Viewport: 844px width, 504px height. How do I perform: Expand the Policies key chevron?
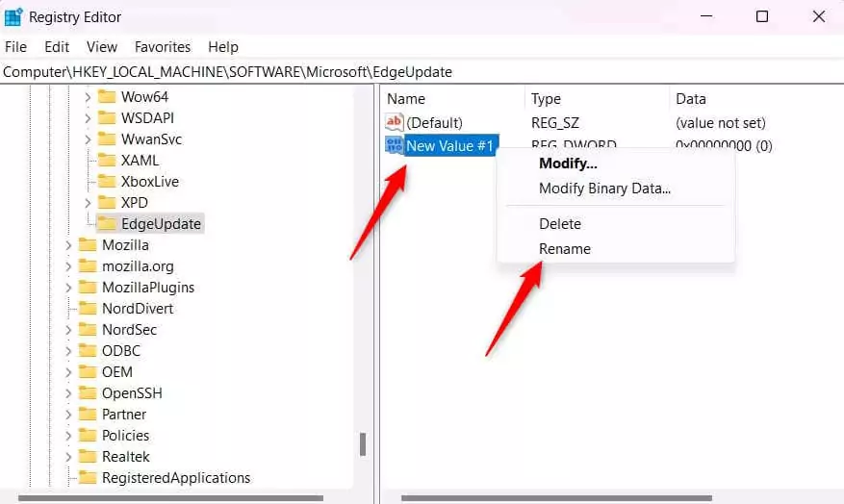pos(68,436)
